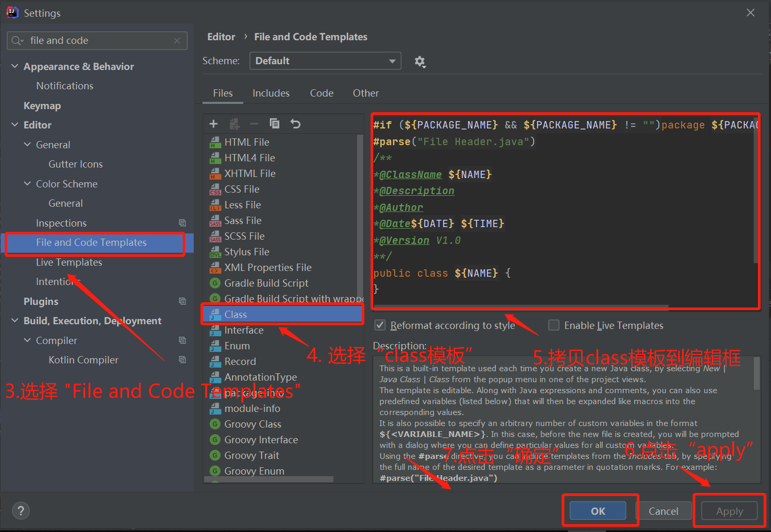This screenshot has width=771, height=532.
Task: Select the Less File template icon
Action: (215, 205)
